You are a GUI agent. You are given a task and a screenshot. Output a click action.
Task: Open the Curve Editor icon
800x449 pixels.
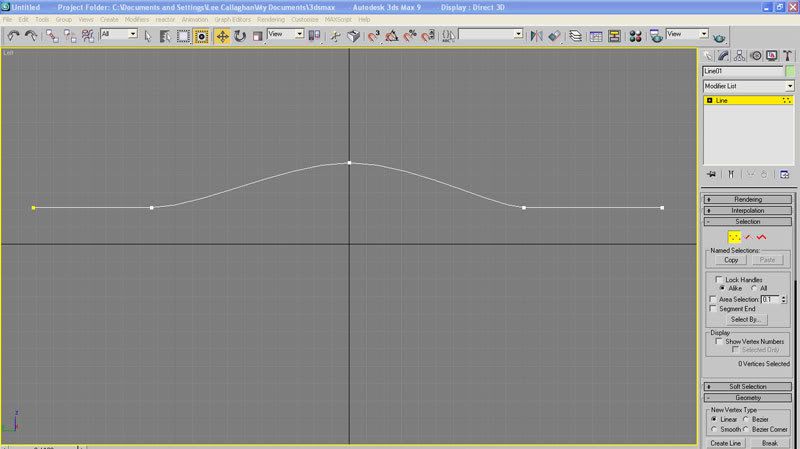tap(596, 36)
